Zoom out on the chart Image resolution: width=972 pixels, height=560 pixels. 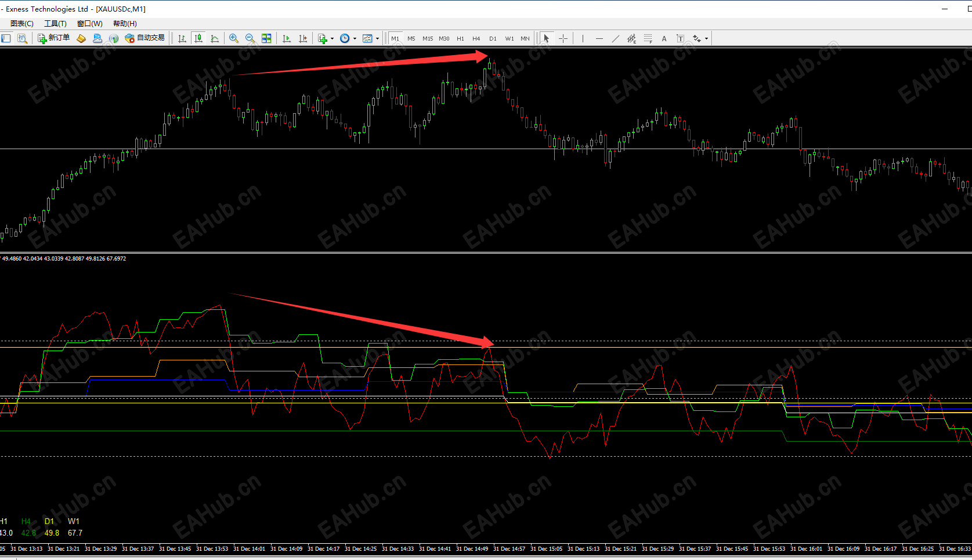(250, 38)
